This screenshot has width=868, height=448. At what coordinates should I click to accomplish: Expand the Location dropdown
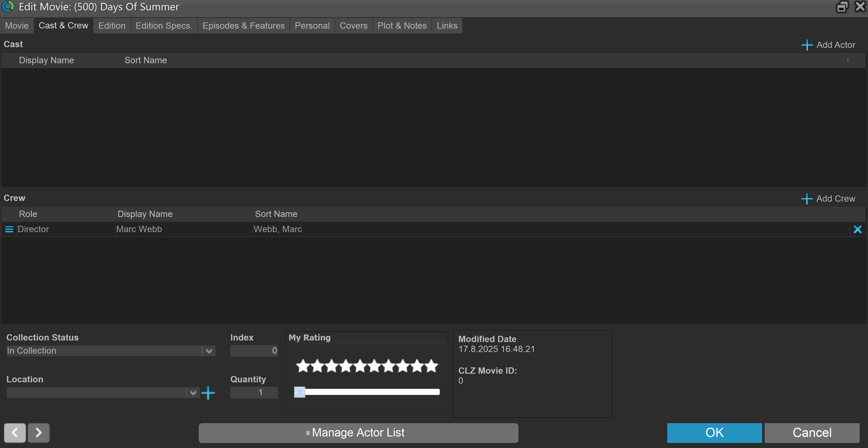tap(193, 392)
